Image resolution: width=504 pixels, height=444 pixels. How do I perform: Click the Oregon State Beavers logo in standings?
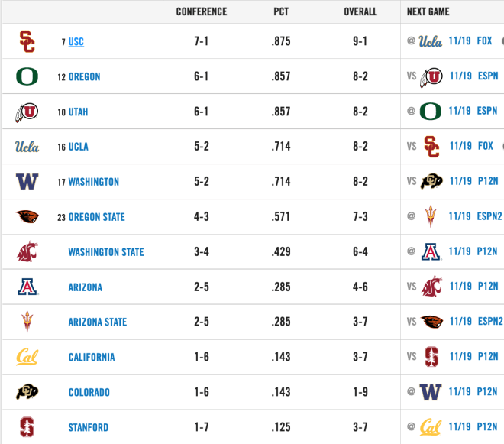(x=27, y=216)
